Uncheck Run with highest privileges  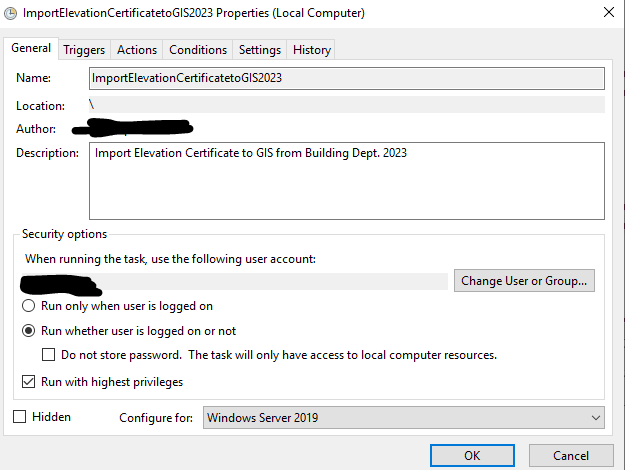point(30,382)
